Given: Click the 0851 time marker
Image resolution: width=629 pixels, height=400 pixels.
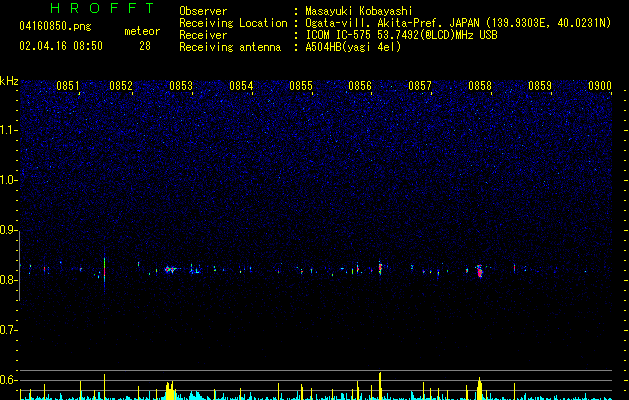Looking at the screenshot, I should (68, 86).
